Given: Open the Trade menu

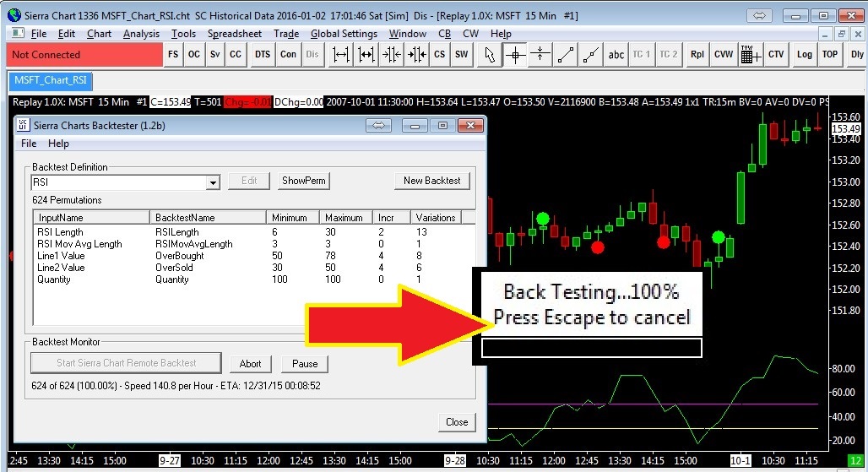Looking at the screenshot, I should point(286,34).
